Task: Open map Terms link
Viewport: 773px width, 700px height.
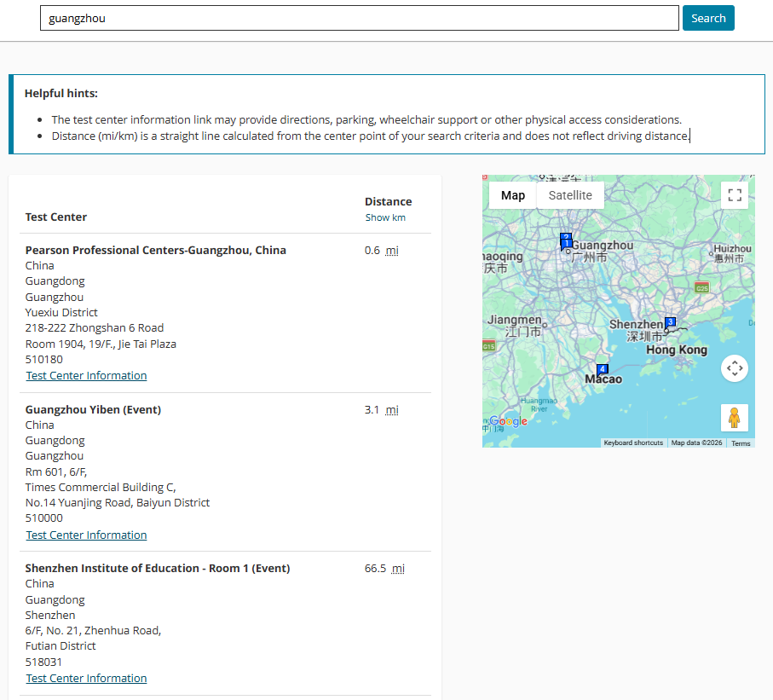Action: coord(741,443)
